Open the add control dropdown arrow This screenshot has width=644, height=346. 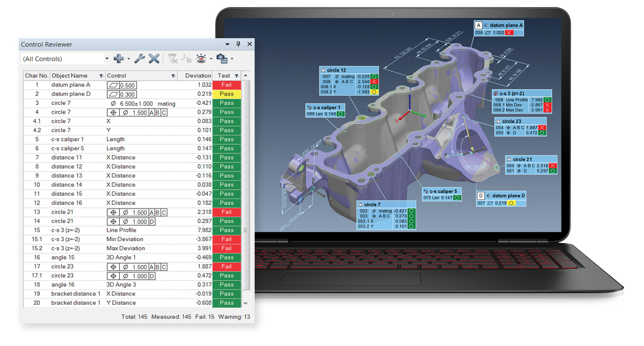tap(129, 59)
